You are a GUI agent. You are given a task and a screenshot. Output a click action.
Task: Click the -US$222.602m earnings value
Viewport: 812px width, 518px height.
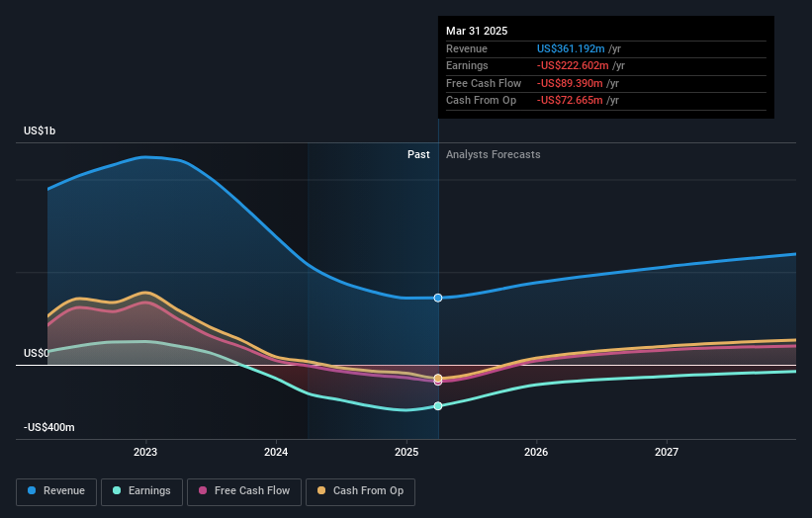(573, 65)
